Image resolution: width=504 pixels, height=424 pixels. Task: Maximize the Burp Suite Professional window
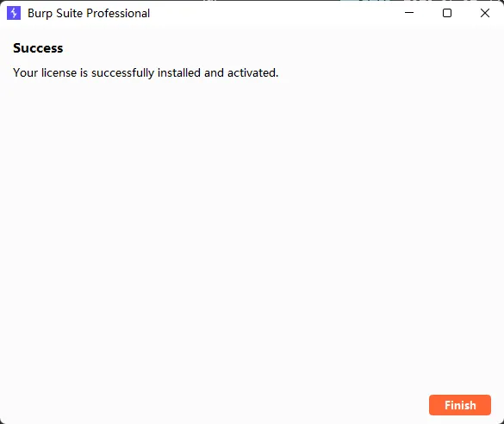447,13
